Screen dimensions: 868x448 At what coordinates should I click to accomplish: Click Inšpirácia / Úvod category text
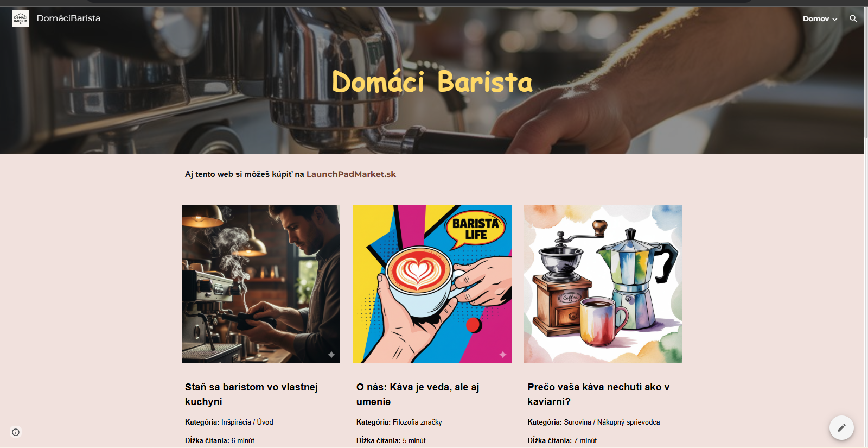click(x=247, y=422)
